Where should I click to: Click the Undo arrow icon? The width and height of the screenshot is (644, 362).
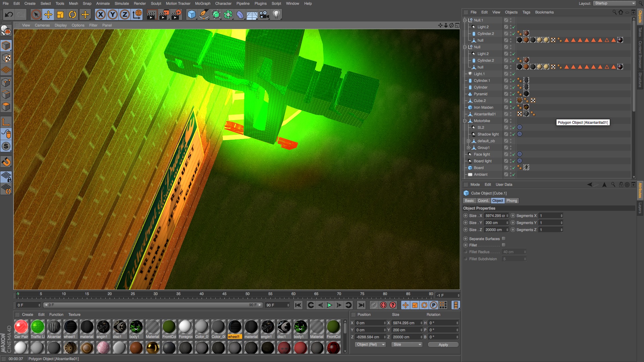9,15
